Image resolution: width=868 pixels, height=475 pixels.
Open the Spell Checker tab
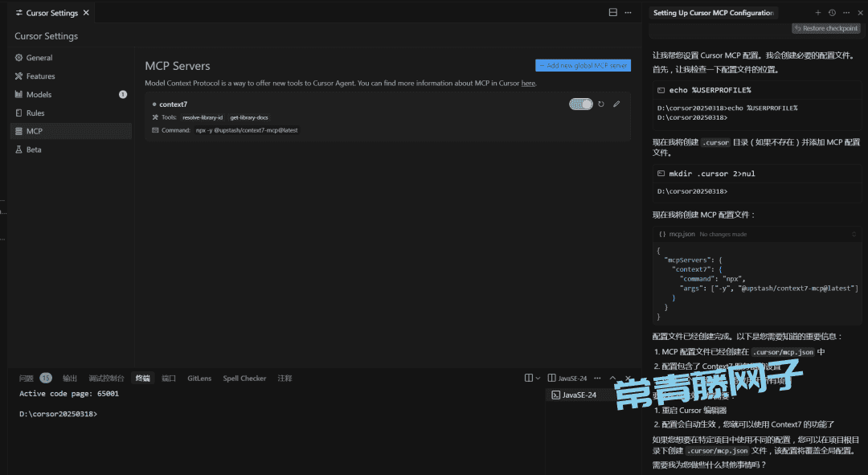tap(244, 378)
